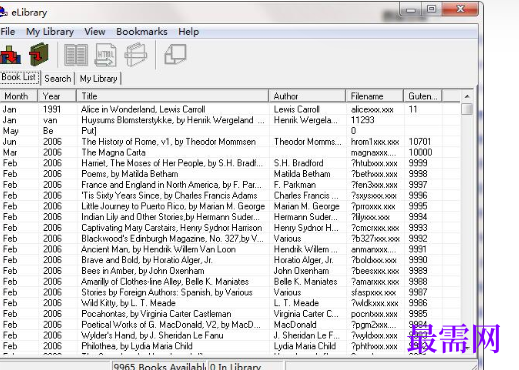Screen dimensions: 519x370
Task: Click the vertical scrollbar thumb
Action: coord(467,109)
